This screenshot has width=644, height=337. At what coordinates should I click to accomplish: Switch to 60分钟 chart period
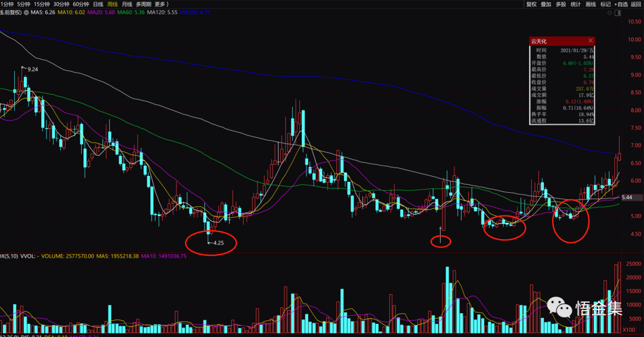tap(80, 4)
